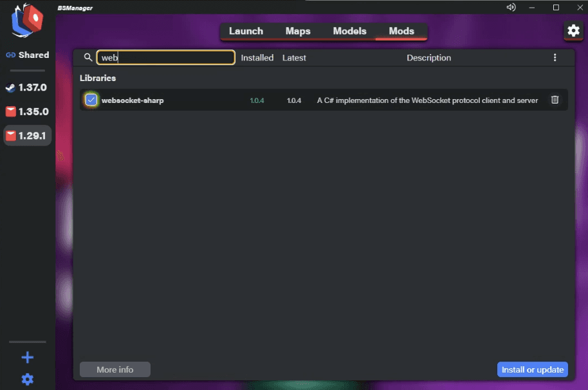Add a new version with plus icon
This screenshot has width=588, height=390.
[x=28, y=357]
